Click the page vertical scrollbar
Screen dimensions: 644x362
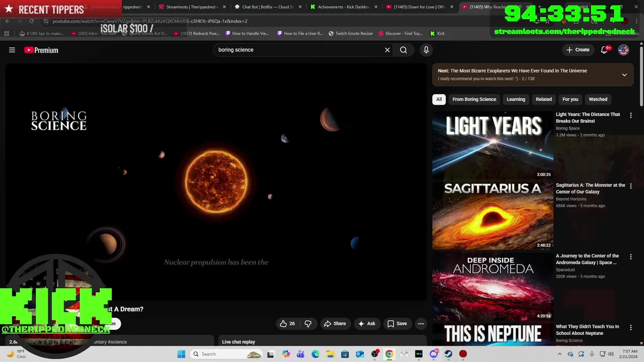pos(641,75)
